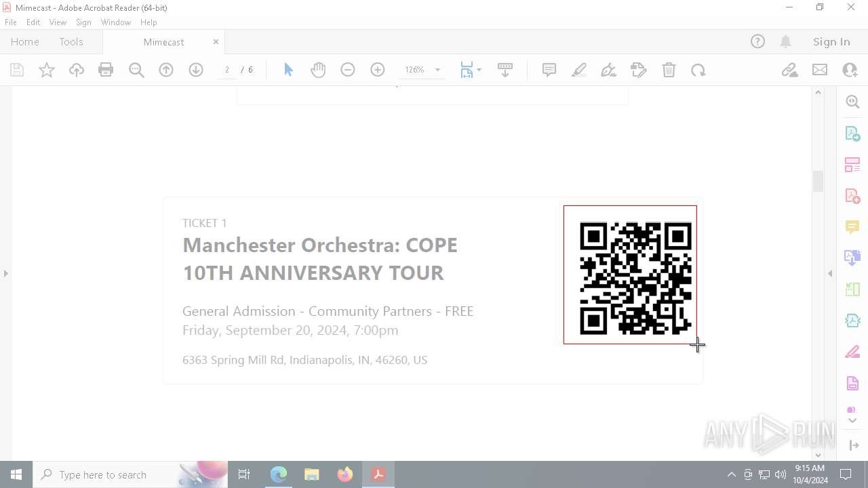The image size is (868, 488).
Task: Open the Windows Start menu
Action: (x=16, y=474)
